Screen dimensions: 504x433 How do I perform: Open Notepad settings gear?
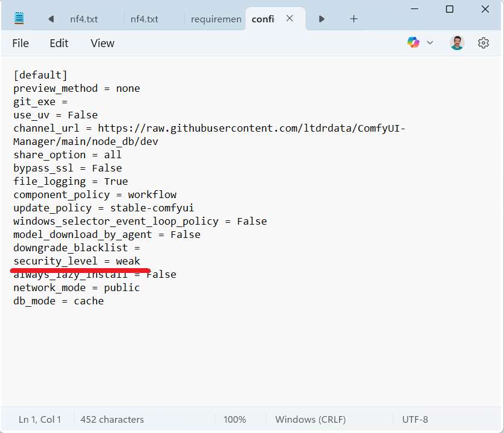[x=483, y=43]
